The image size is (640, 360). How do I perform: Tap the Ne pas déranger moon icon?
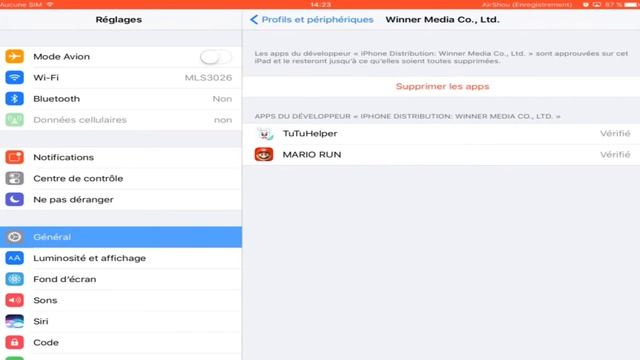[x=14, y=200]
